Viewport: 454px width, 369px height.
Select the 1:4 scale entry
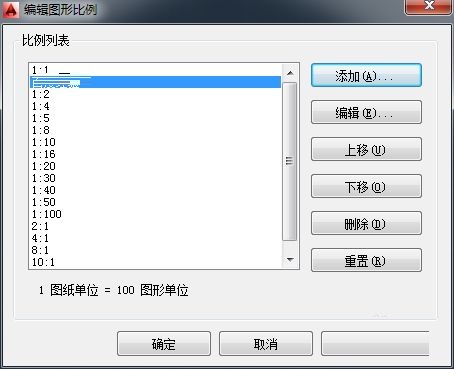coord(155,106)
